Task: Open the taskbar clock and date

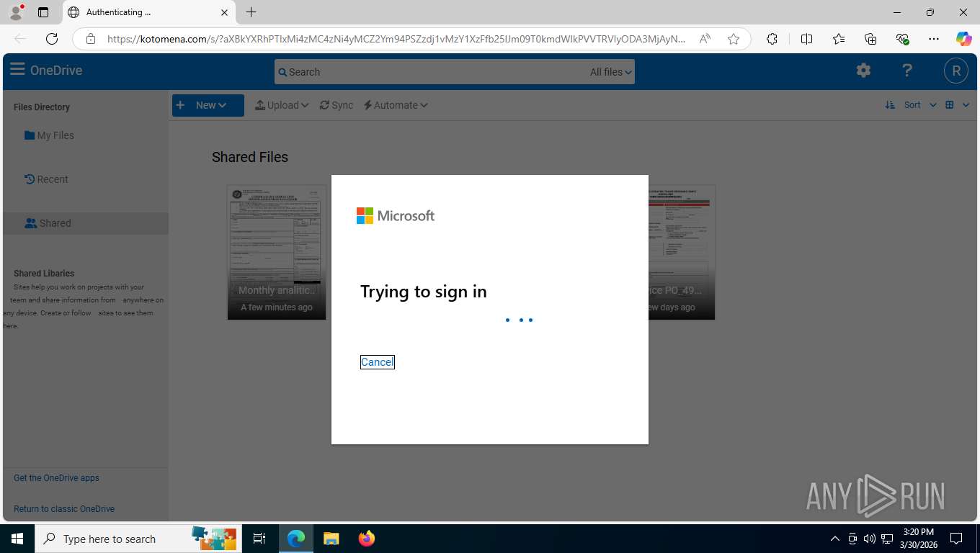Action: tap(918, 539)
